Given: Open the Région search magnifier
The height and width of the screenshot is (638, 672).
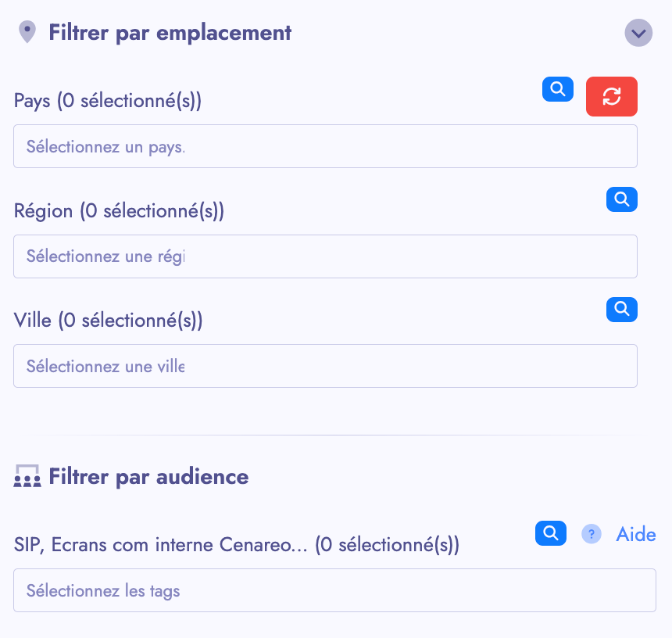Looking at the screenshot, I should 622,200.
